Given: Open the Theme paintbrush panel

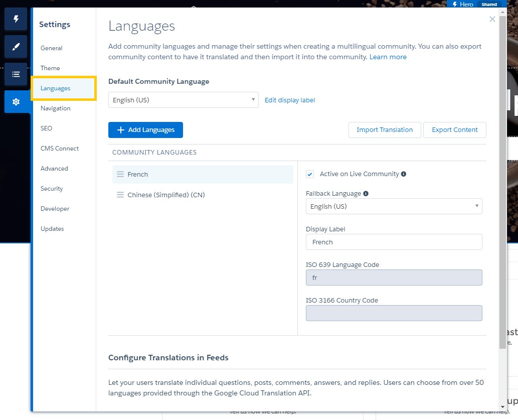Looking at the screenshot, I should coord(16,47).
